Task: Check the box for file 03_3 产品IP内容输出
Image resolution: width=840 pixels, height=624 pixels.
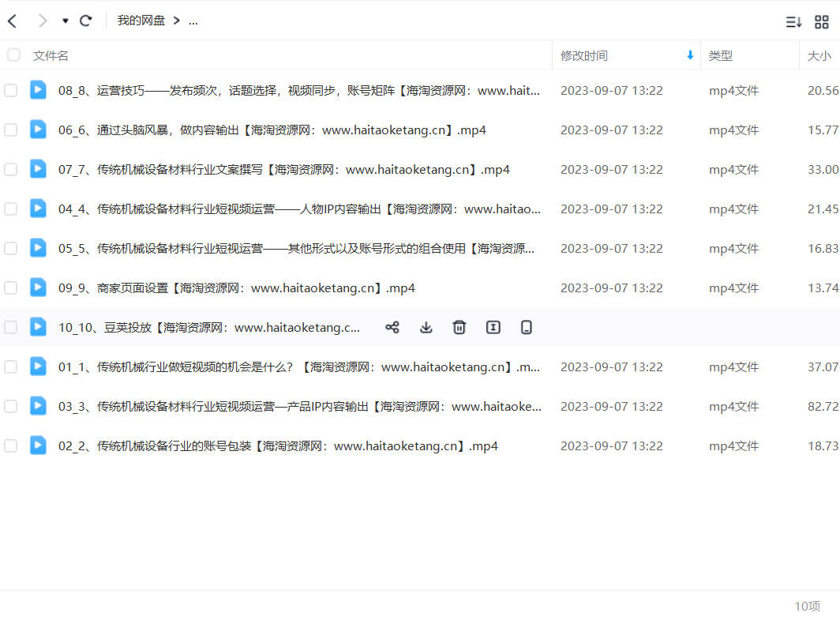Action: click(x=11, y=406)
